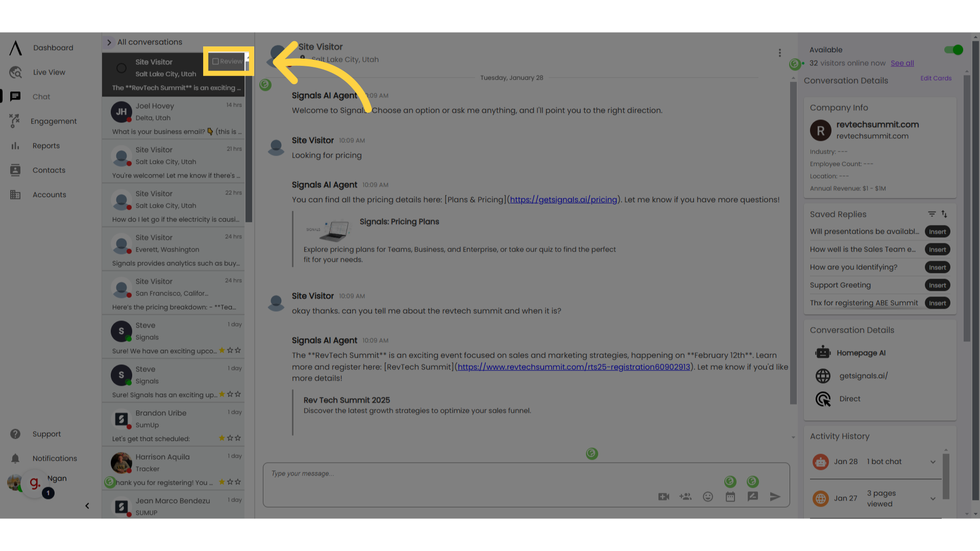Click the Direct source cursor icon

823,399
